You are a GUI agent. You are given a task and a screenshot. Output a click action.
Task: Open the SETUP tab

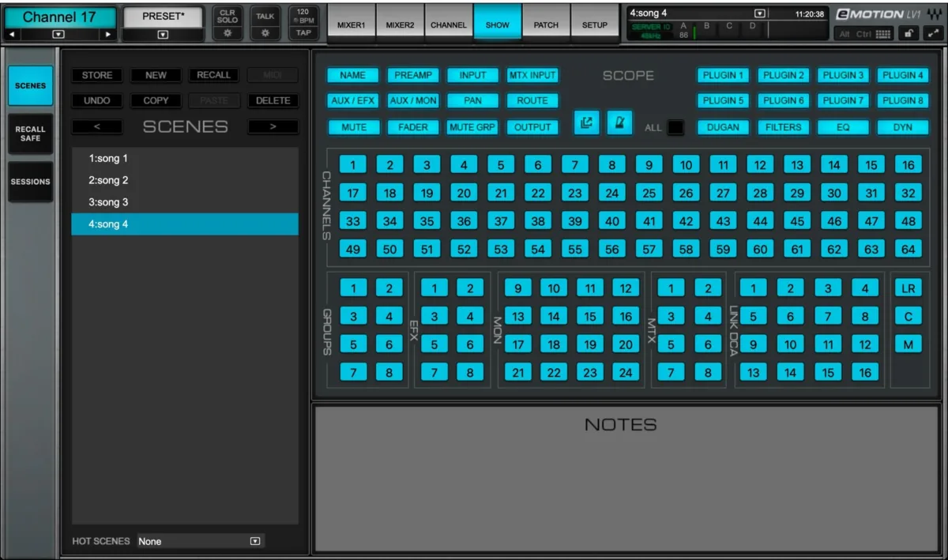[x=595, y=24]
